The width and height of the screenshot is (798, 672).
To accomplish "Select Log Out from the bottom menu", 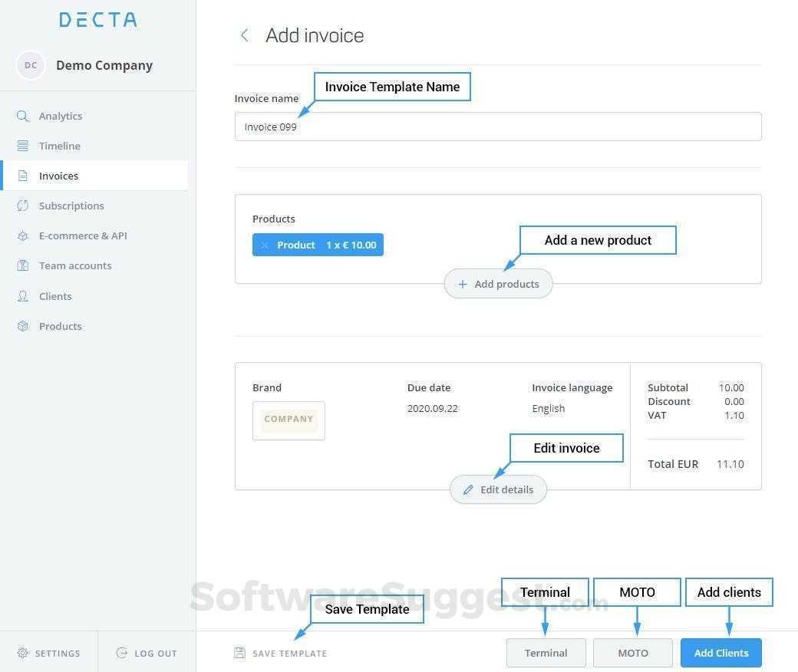I will tap(146, 653).
